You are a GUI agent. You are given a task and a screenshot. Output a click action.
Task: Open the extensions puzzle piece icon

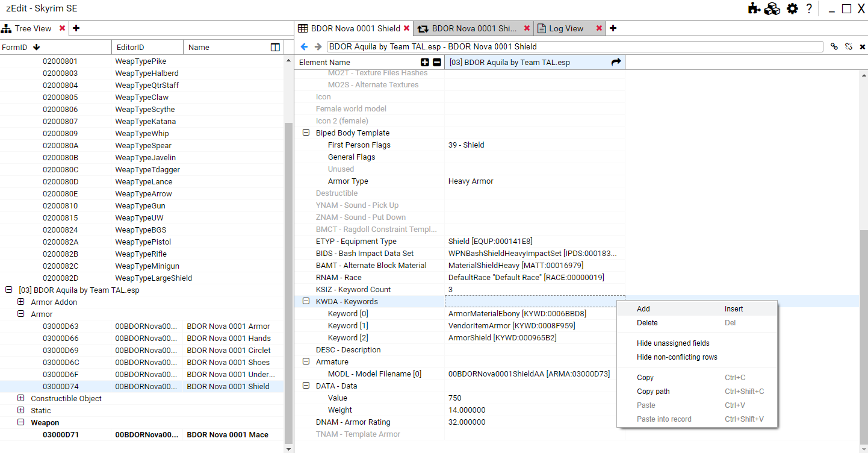tap(754, 8)
